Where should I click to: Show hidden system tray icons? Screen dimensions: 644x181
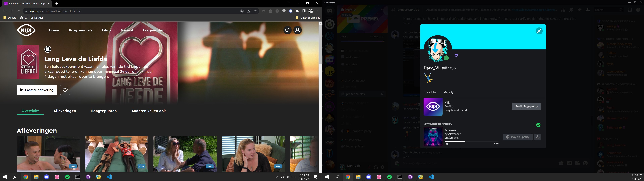277,177
